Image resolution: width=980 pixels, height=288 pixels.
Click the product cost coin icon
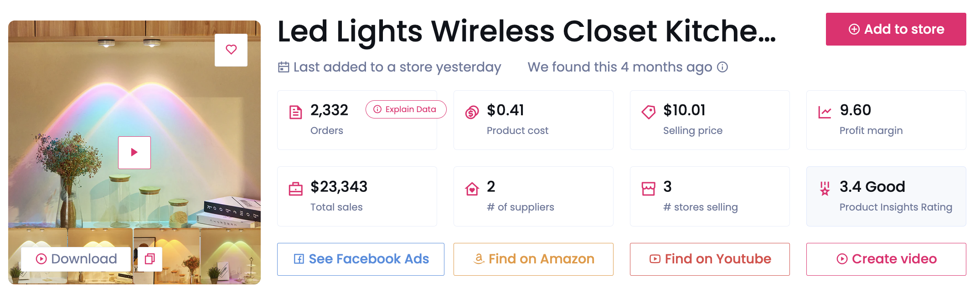coord(472,112)
